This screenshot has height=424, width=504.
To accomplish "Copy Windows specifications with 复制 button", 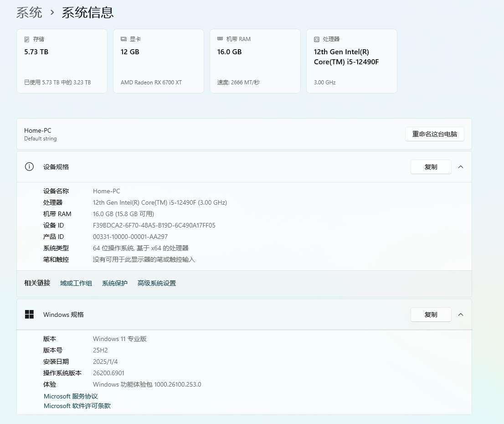I will 431,315.
